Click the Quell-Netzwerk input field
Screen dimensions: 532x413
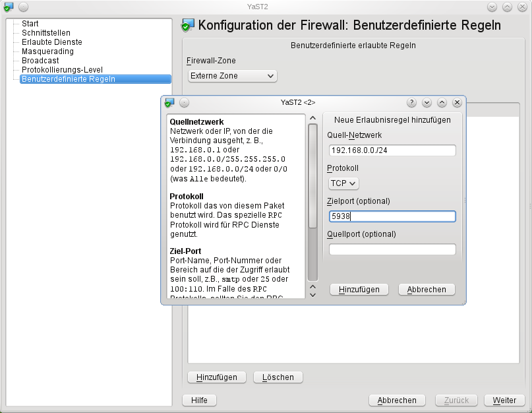pos(392,150)
